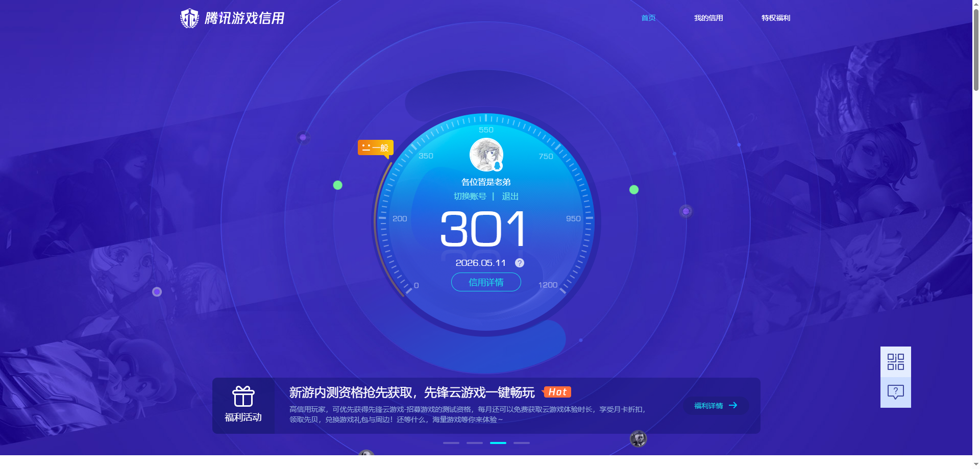Open the QR code side widget
980x469 pixels.
point(896,362)
